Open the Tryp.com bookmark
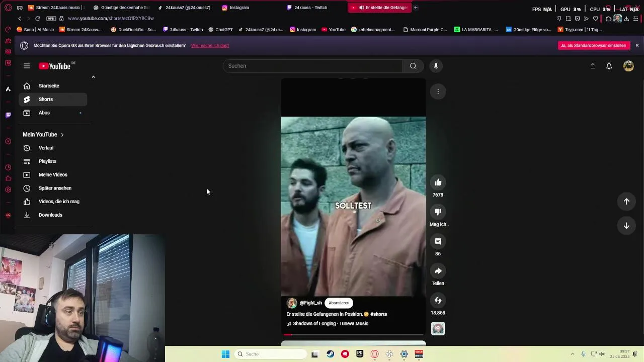This screenshot has width=644, height=362. click(x=580, y=30)
